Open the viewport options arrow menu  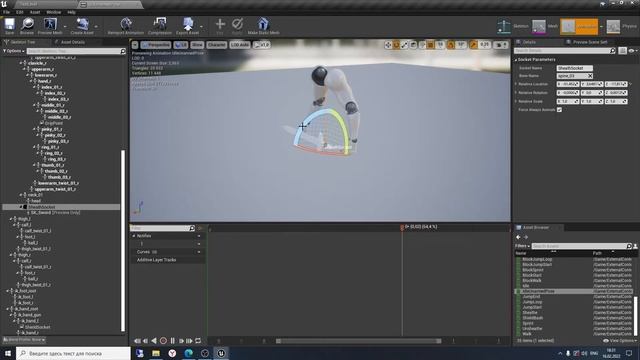[x=135, y=45]
